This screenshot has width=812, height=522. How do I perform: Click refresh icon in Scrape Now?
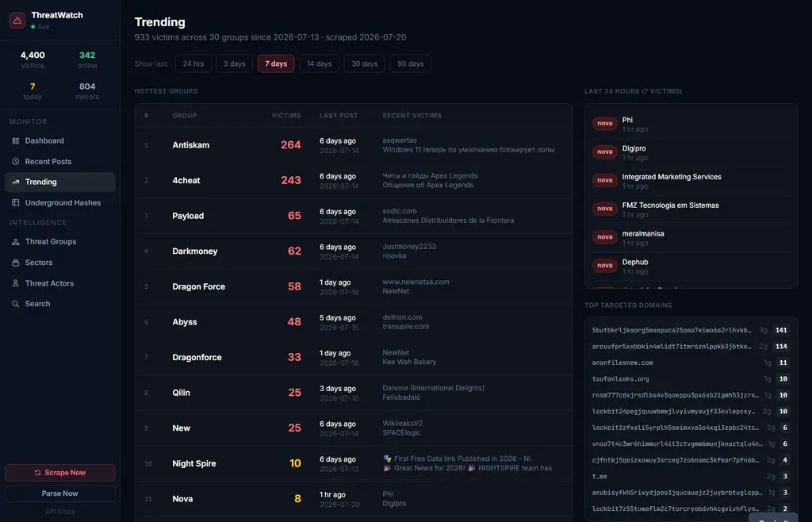37,473
